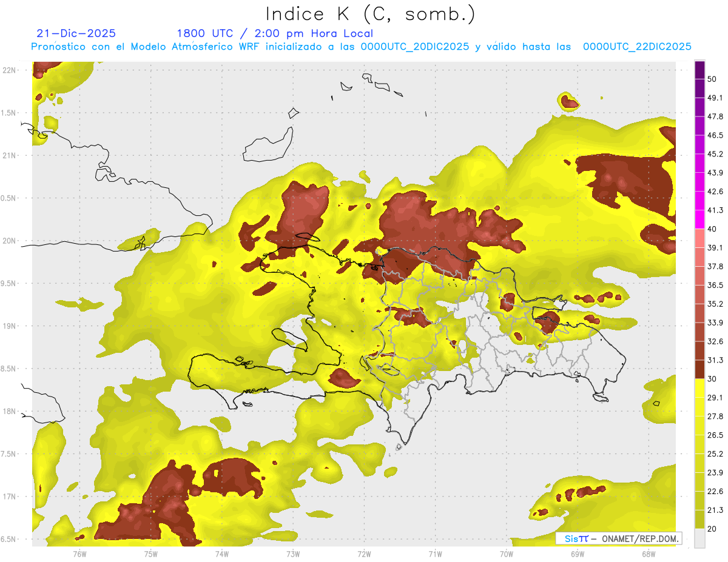Screen dimensions: 728x562
Task: Click the "42.6" color scale value
Action: click(x=715, y=192)
